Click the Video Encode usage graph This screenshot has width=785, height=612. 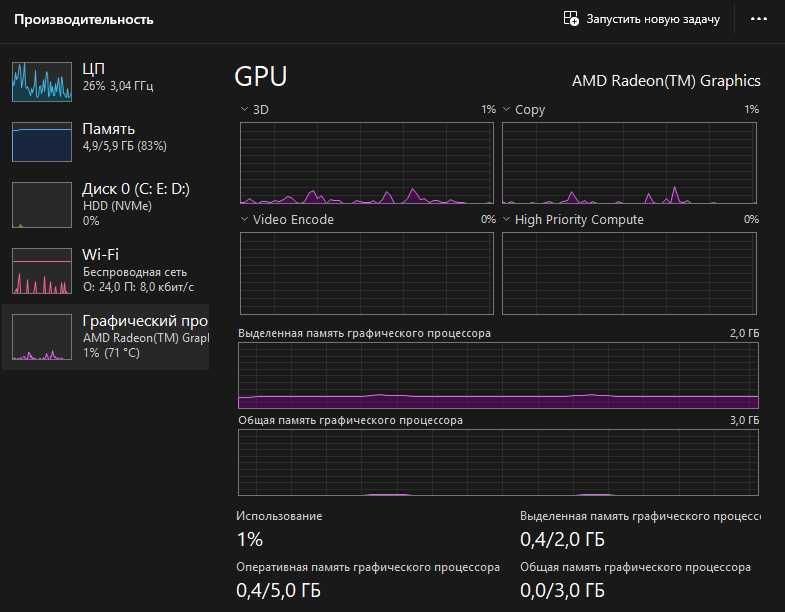tap(366, 273)
